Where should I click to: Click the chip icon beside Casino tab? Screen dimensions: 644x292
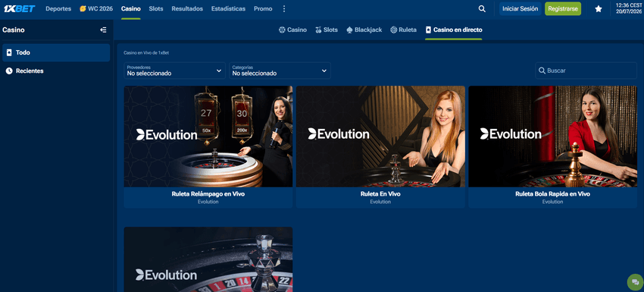tap(282, 30)
